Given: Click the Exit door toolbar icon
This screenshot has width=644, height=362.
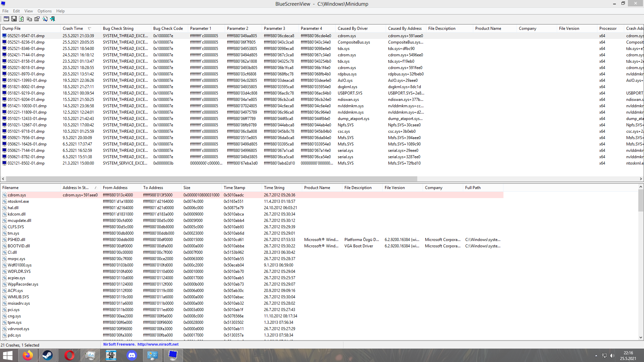Looking at the screenshot, I should (x=52, y=19).
